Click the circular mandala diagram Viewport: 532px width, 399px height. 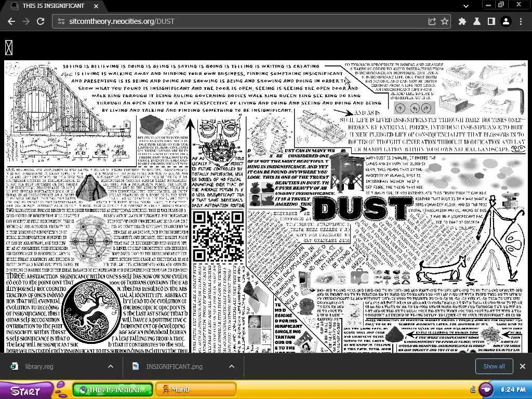[90, 241]
